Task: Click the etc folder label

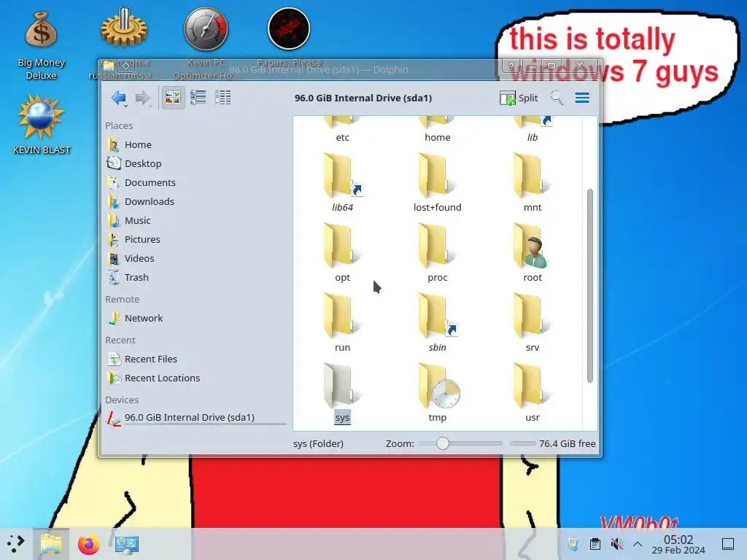Action: pyautogui.click(x=343, y=138)
